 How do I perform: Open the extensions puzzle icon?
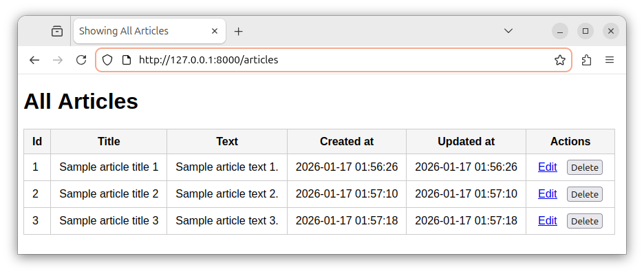(x=586, y=60)
